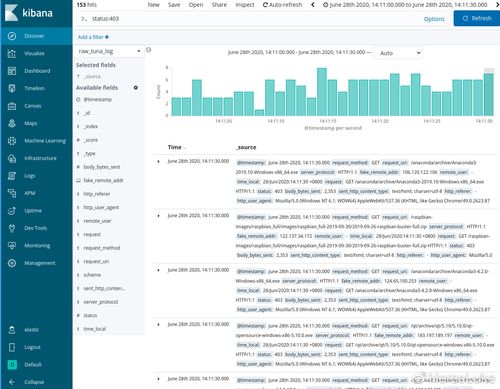Select the @timestamp field

[98, 99]
